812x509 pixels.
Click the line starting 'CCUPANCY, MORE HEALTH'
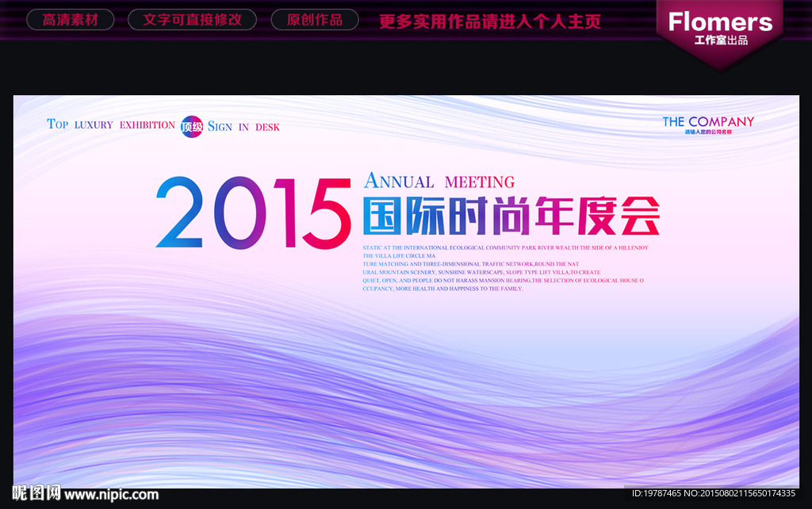pyautogui.click(x=442, y=289)
